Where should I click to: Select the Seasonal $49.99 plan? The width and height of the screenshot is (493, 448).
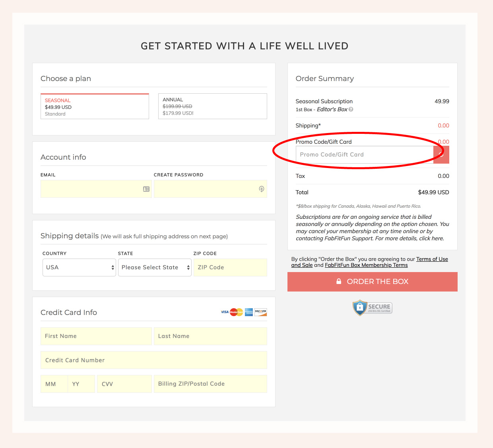click(95, 106)
